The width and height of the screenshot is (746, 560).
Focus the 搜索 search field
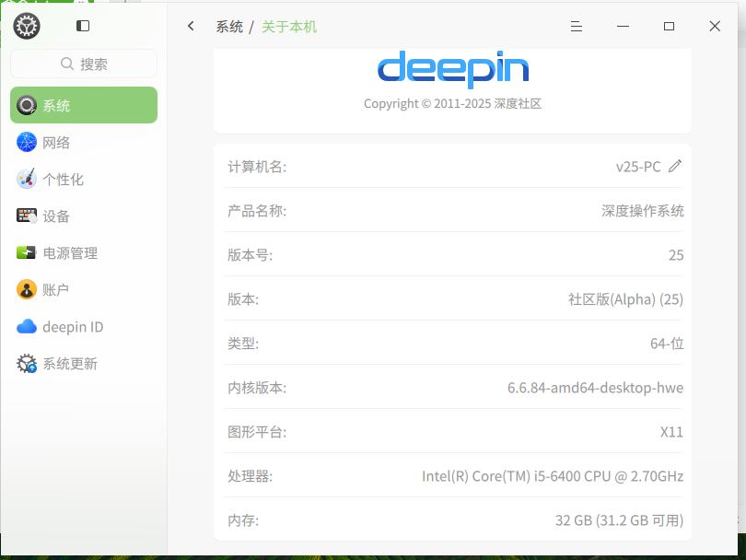coord(84,64)
